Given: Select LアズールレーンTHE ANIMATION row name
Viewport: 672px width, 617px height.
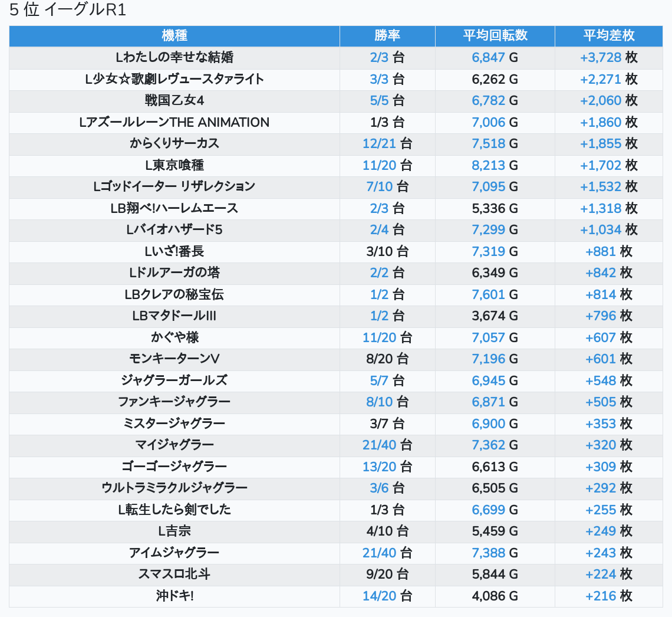Looking at the screenshot, I should pos(174,122).
